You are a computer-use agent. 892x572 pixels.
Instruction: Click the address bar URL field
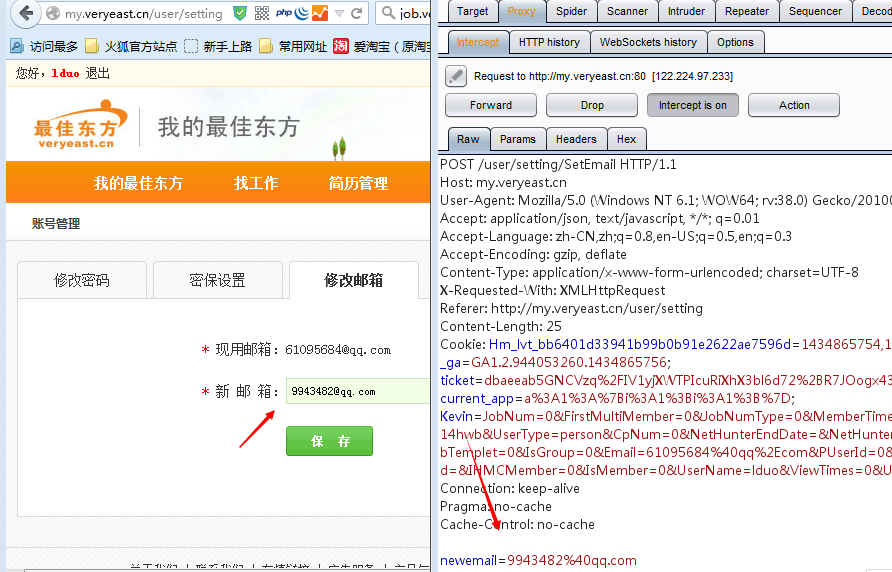click(143, 13)
